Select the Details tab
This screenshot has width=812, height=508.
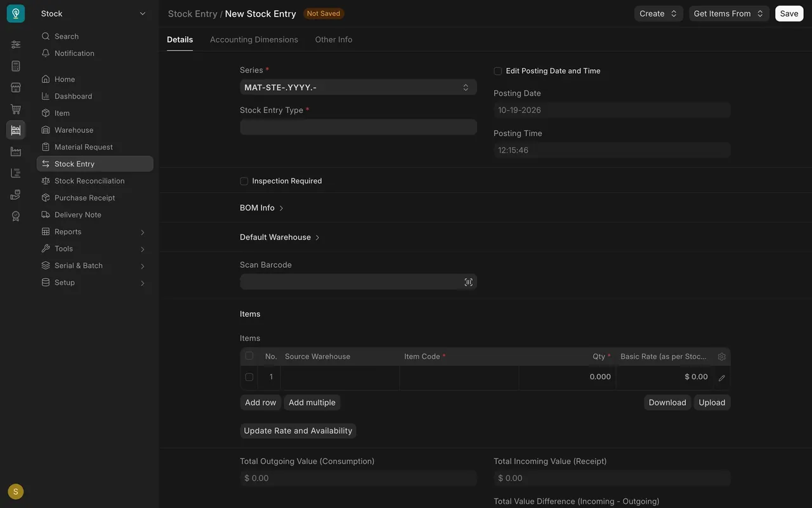[180, 39]
